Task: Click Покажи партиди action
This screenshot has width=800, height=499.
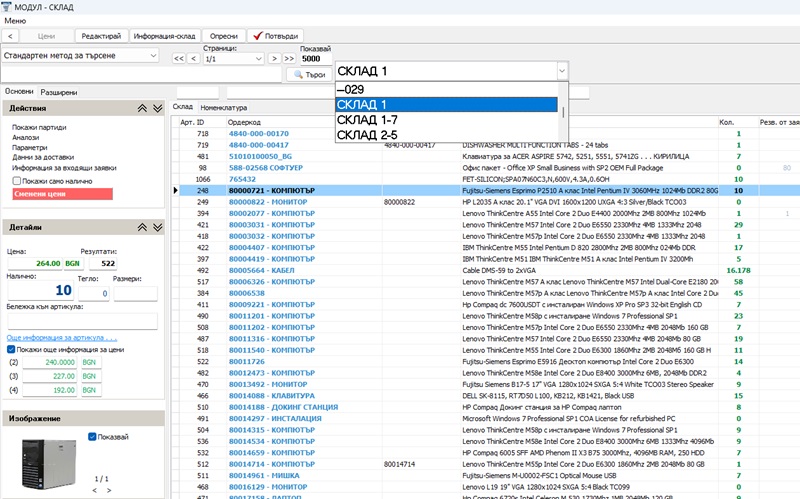Action: (x=39, y=127)
